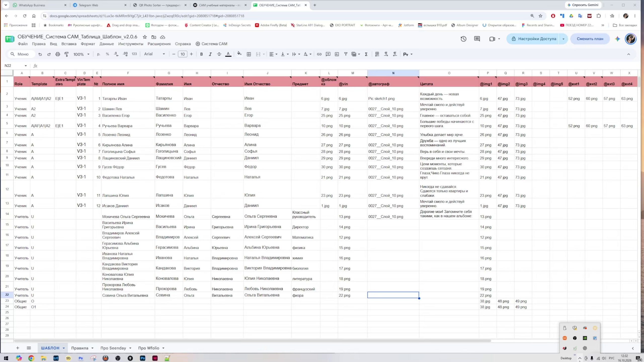This screenshot has height=362, width=644.
Task: Open the fill color picker
Action: click(239, 54)
